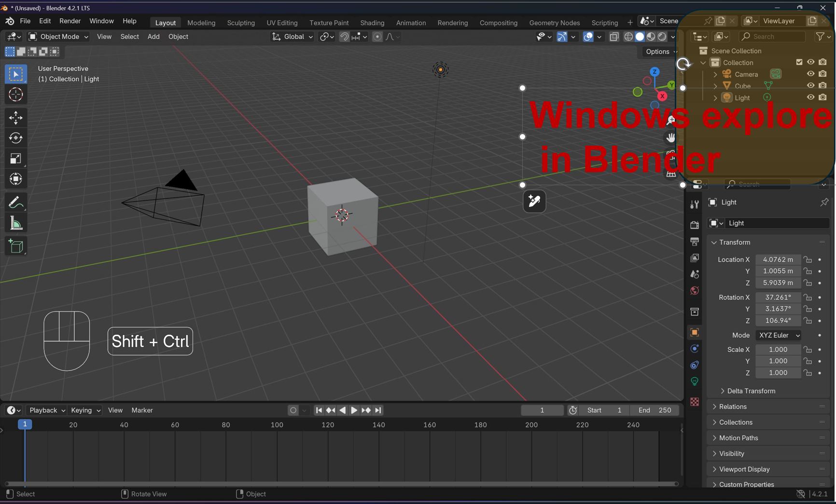Open the Render properties tab

pos(695,225)
